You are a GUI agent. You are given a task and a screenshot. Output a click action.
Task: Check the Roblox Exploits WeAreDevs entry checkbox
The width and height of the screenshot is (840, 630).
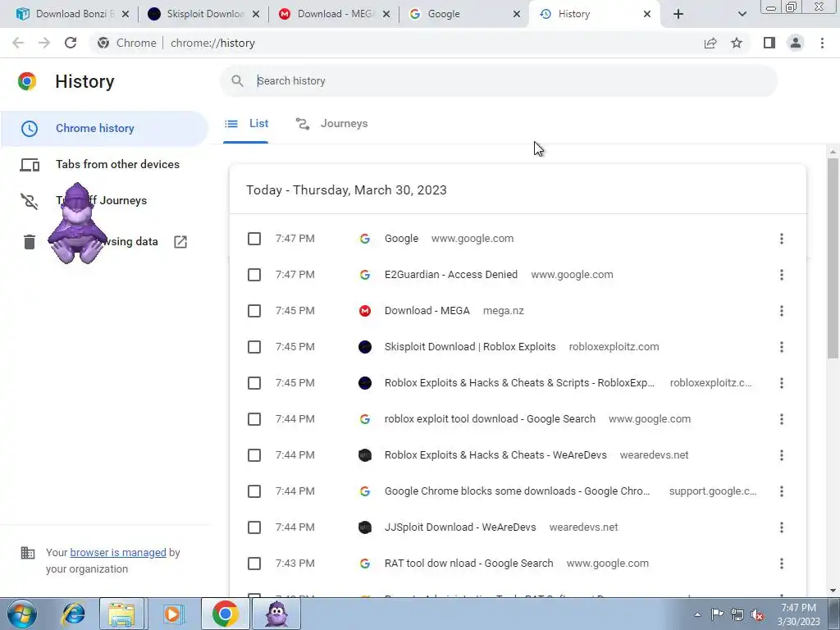[x=254, y=455]
